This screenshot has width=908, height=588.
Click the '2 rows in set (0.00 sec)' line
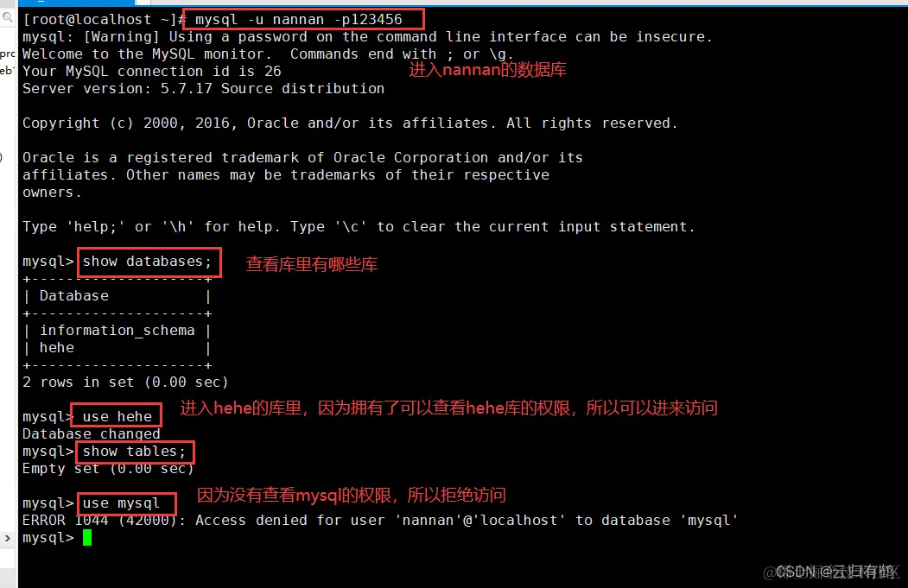(125, 383)
